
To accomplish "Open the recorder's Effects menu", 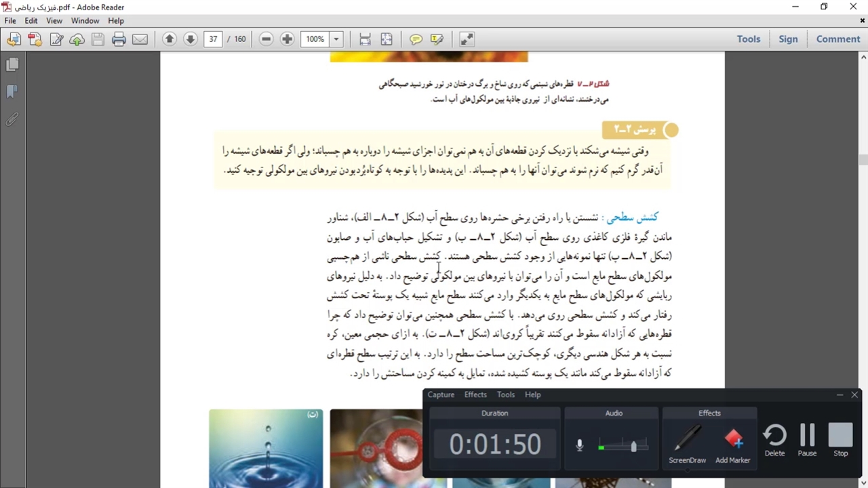I will (x=475, y=394).
